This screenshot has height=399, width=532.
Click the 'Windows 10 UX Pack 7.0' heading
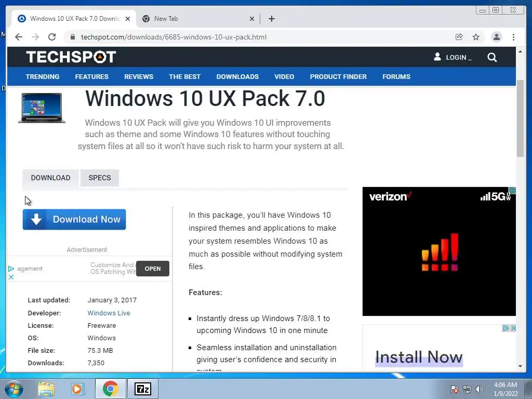click(x=205, y=98)
